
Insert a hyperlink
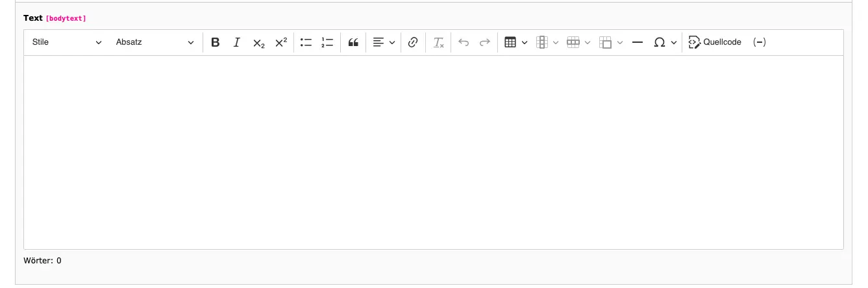413,43
